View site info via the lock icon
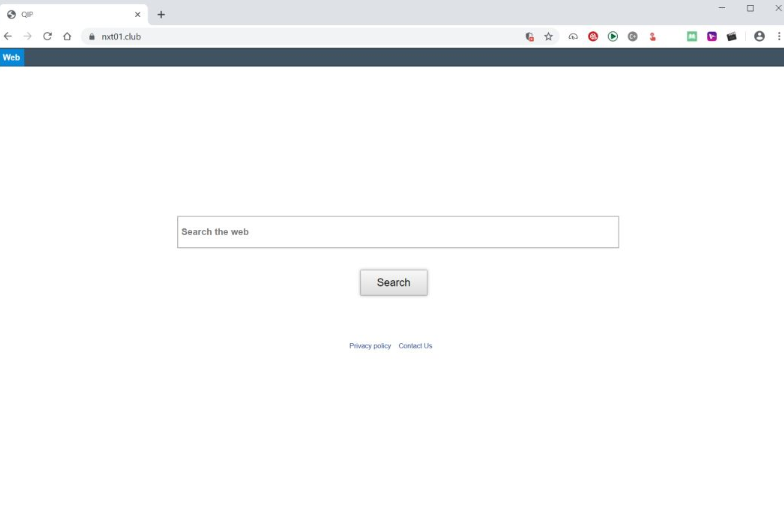 coord(92,36)
